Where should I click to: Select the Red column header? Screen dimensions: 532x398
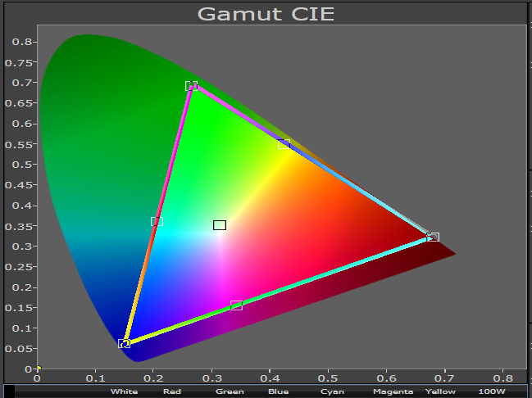point(172,391)
